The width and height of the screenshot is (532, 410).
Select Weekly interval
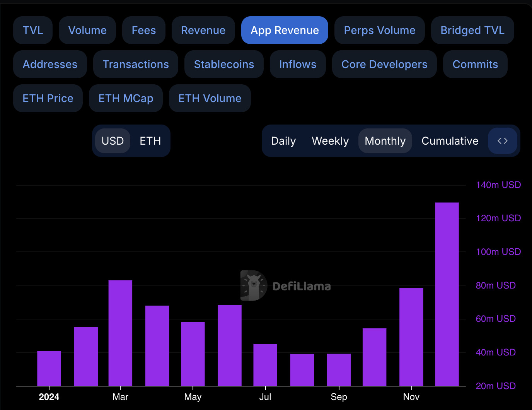(330, 141)
